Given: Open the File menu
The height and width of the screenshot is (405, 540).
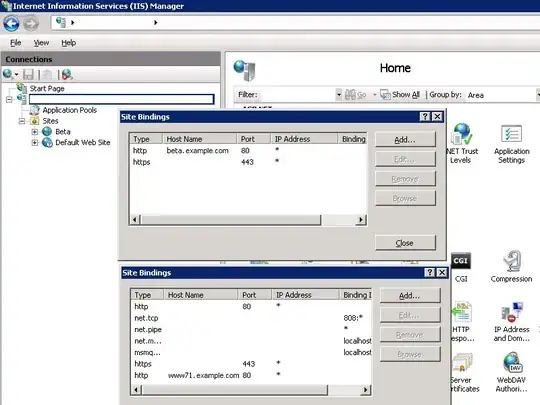Looking at the screenshot, I should tap(15, 43).
